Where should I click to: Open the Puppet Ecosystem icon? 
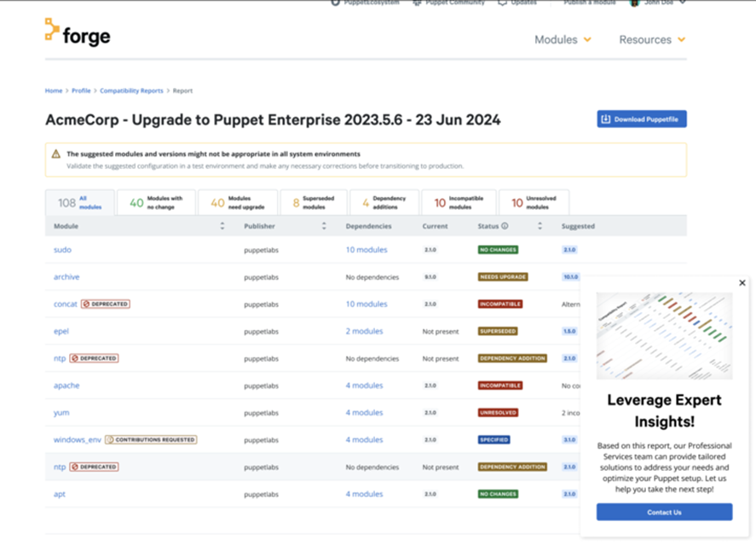pyautogui.click(x=335, y=3)
